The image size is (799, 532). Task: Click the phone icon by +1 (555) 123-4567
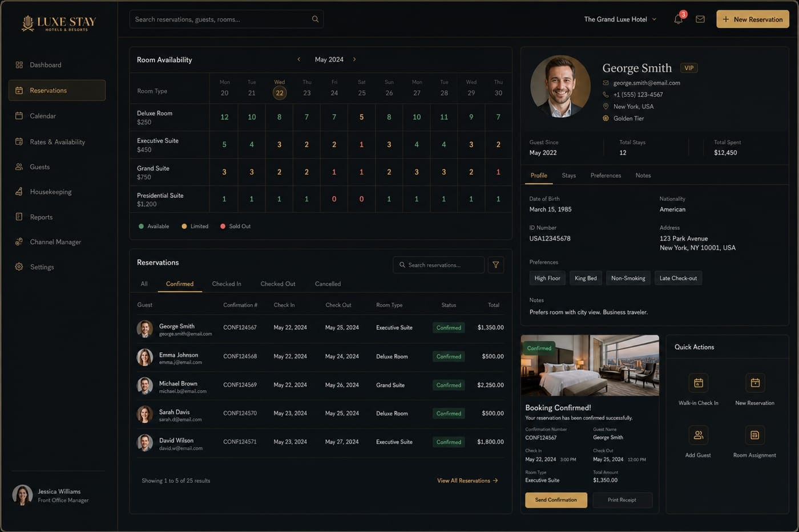606,95
